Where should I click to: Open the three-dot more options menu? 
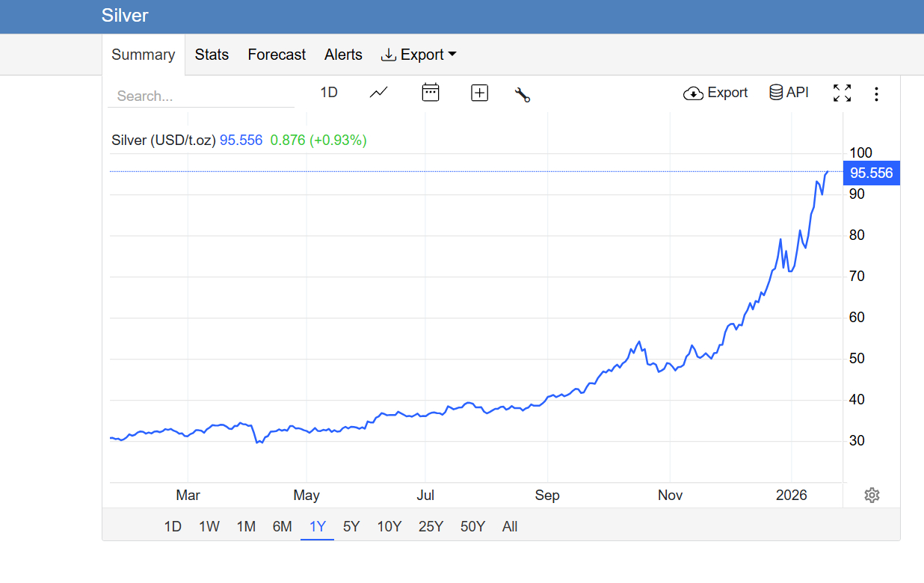pyautogui.click(x=876, y=94)
